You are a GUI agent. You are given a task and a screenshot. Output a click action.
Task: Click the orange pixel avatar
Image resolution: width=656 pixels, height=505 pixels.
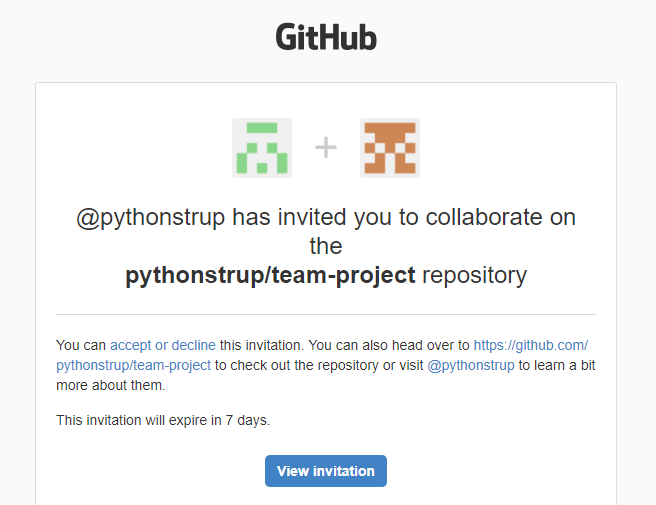tap(390, 148)
